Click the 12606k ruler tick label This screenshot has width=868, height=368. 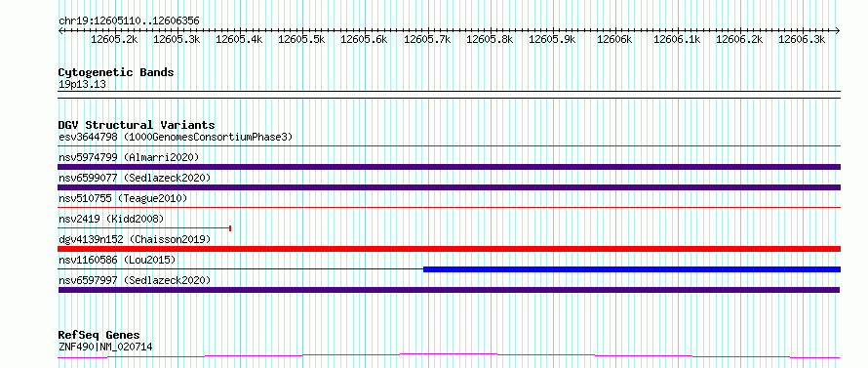tap(614, 39)
